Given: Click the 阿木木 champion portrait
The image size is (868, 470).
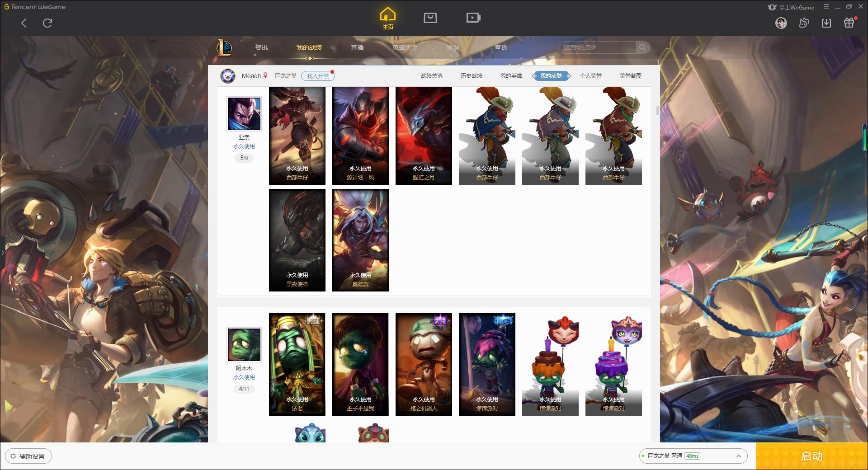Looking at the screenshot, I should click(244, 345).
